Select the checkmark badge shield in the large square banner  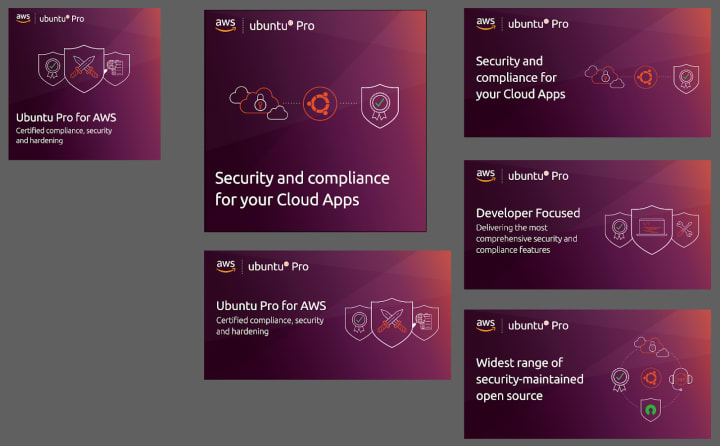pos(380,106)
